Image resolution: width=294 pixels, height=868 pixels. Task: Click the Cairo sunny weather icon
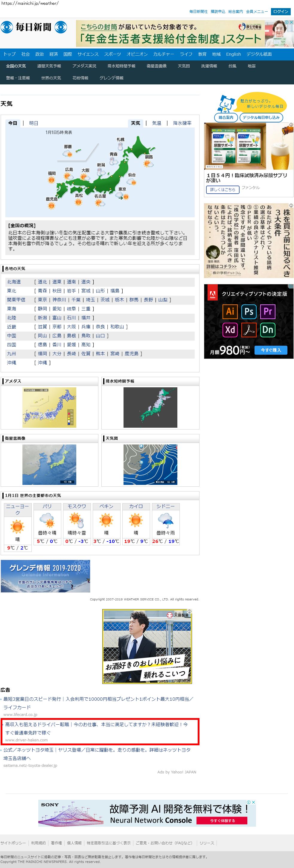pos(136,520)
